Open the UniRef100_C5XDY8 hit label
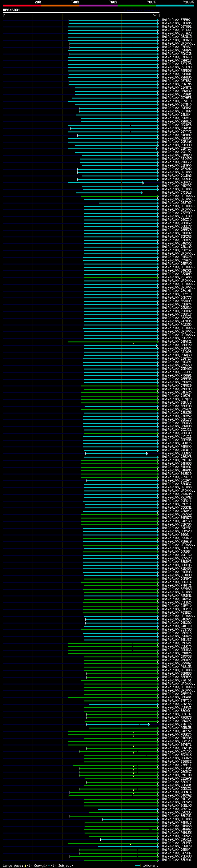The image size is (197, 868). [176, 125]
